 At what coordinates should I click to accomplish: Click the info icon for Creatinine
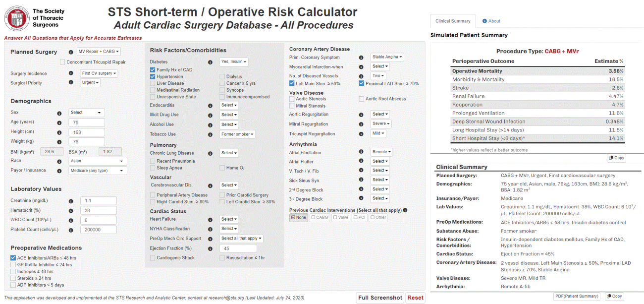click(x=71, y=201)
